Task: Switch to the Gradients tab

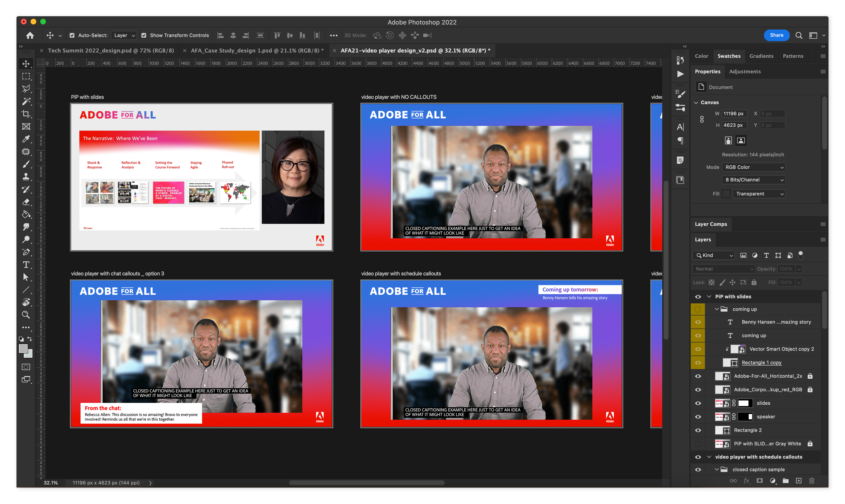Action: 761,56
